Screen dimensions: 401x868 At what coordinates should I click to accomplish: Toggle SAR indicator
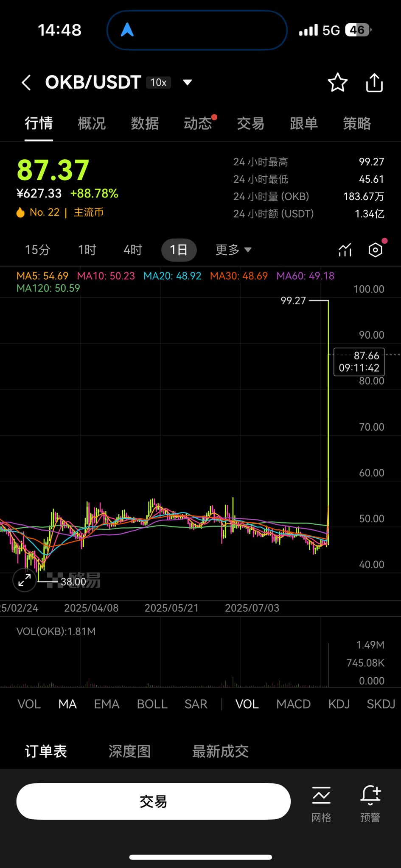click(x=196, y=704)
